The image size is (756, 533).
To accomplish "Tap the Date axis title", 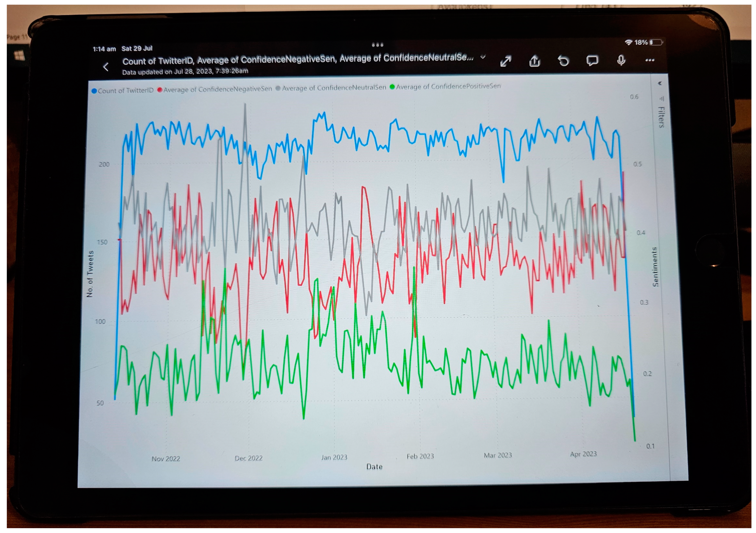I will coord(374,467).
